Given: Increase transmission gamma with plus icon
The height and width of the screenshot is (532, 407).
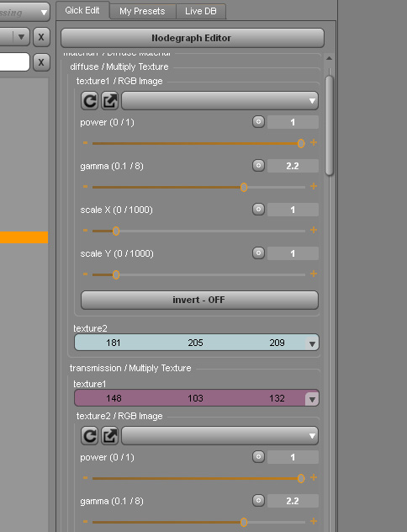Looking at the screenshot, I should (314, 521).
